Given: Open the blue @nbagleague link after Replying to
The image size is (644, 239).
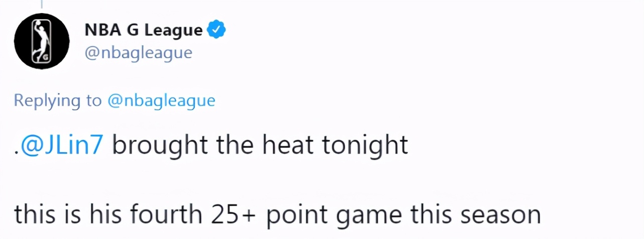Looking at the screenshot, I should (x=161, y=100).
